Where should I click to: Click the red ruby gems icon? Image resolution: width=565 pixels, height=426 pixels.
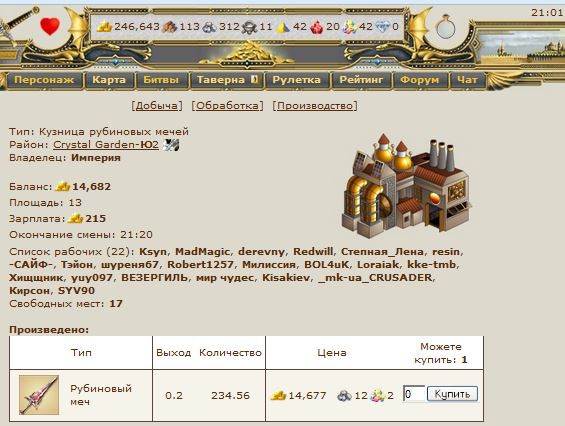click(x=317, y=27)
